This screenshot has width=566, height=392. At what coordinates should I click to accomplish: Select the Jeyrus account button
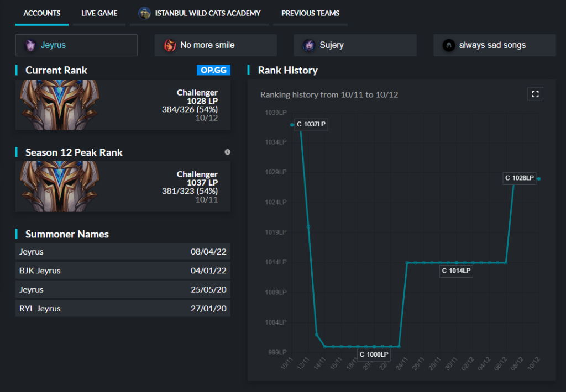point(76,45)
